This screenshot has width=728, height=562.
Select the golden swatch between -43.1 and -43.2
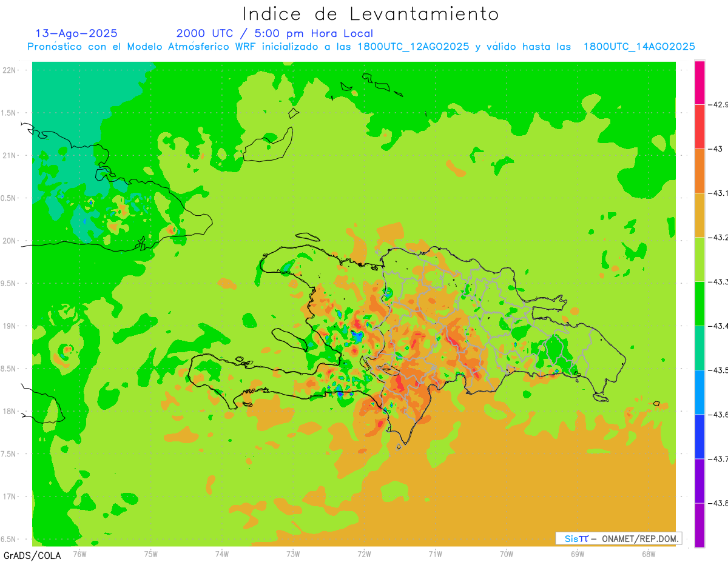click(x=699, y=215)
